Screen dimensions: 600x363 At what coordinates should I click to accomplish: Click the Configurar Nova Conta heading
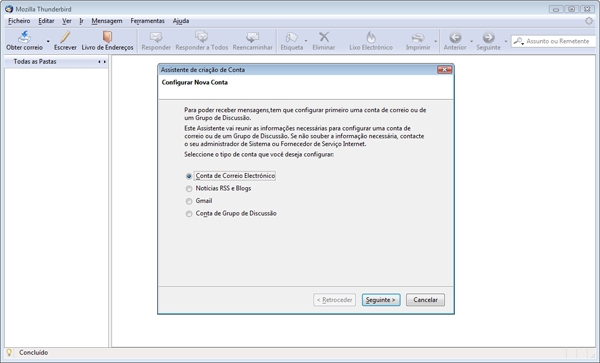[x=194, y=82]
